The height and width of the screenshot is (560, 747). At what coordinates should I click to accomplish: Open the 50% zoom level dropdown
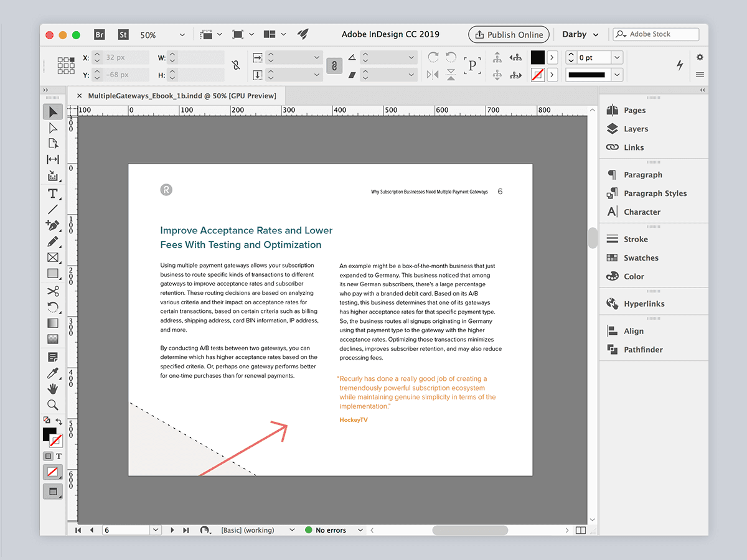click(182, 35)
